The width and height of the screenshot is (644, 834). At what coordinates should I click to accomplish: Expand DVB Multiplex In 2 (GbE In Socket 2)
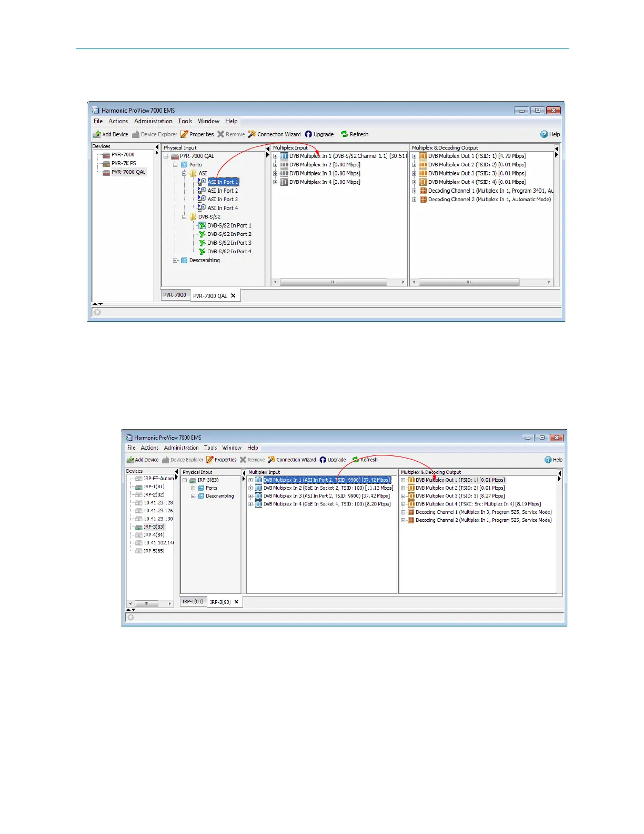coord(250,488)
